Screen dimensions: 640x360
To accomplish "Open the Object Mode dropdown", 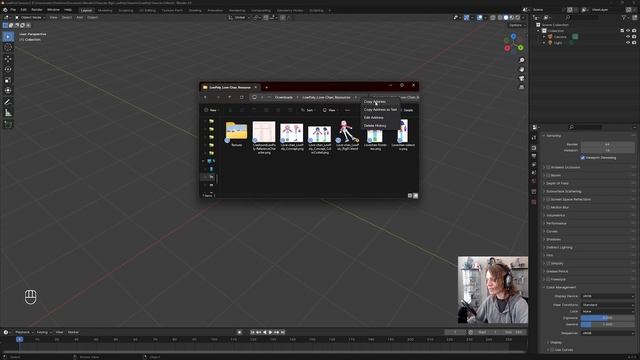I will 31,18.
